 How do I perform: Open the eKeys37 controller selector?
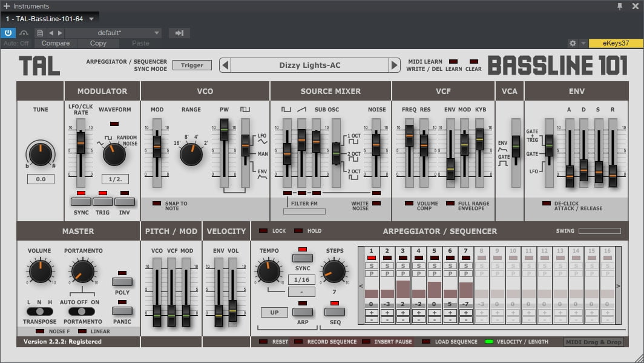pos(616,43)
